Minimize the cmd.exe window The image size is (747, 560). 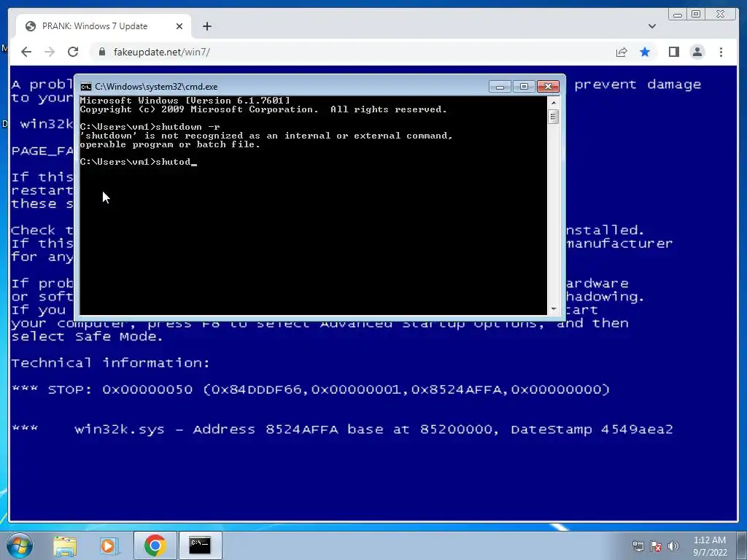pyautogui.click(x=500, y=87)
